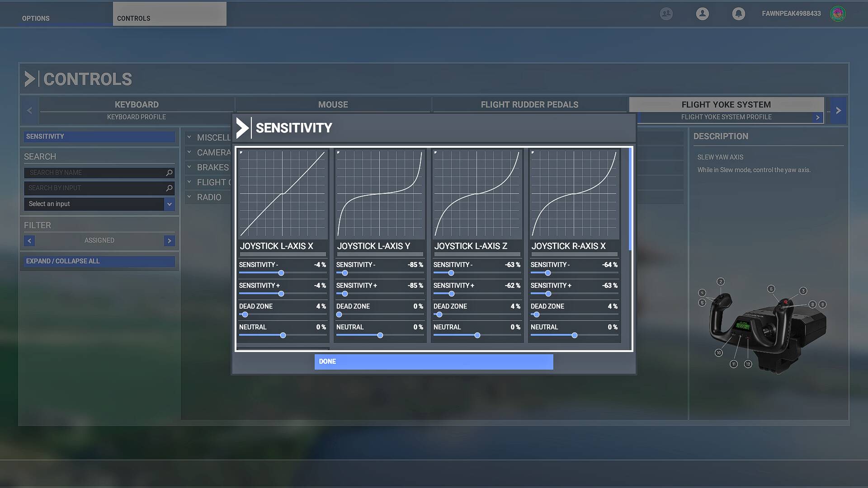The width and height of the screenshot is (868, 488).
Task: Select the Flight Rudder Pedals tab
Action: [529, 104]
